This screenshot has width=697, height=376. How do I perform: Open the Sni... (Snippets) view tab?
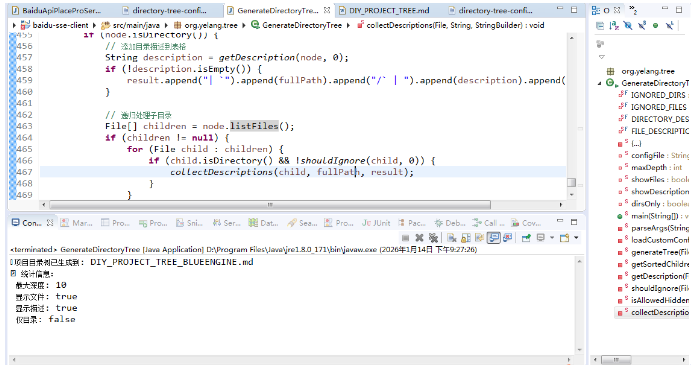coord(189,223)
